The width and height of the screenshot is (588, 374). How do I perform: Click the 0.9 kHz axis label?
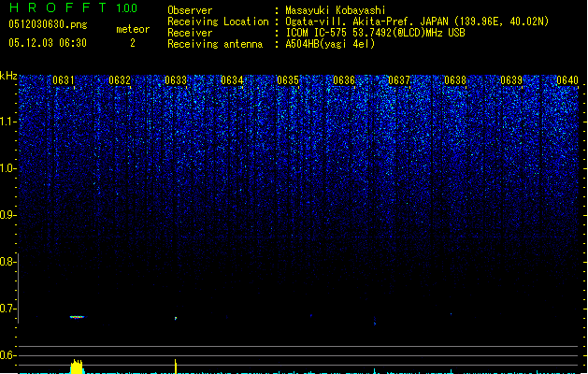coord(7,215)
